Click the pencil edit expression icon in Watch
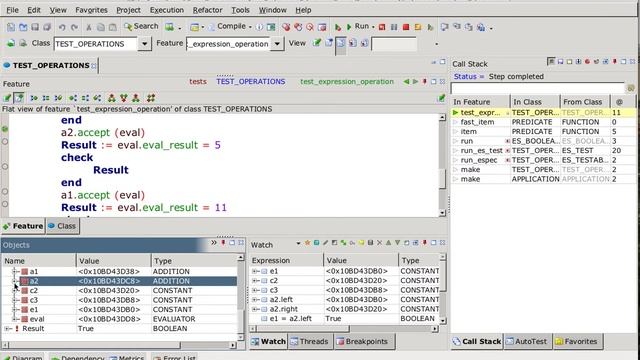This screenshot has height=360, width=640. (325, 243)
